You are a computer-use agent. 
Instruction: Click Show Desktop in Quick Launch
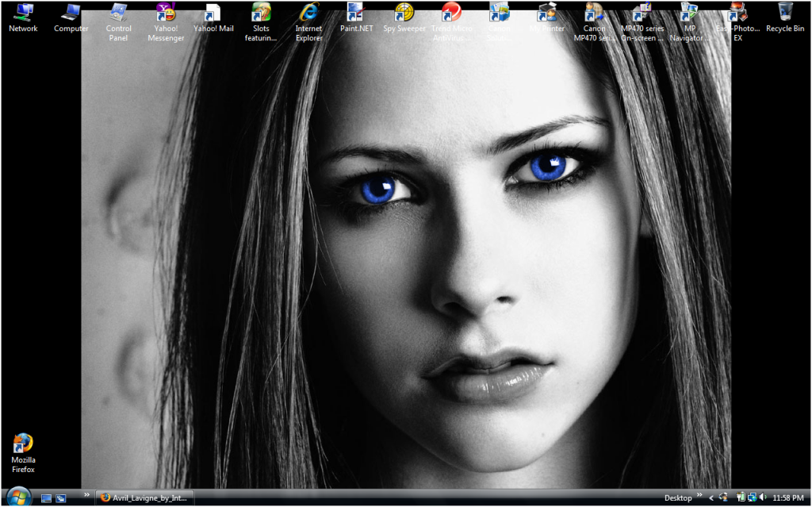tap(46, 498)
